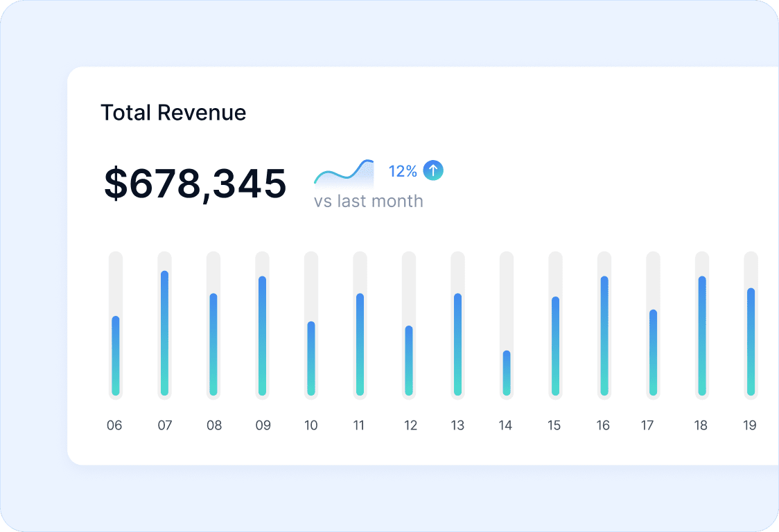The image size is (779, 532).
Task: Click the tallest bar on day 16
Action: coord(603,336)
